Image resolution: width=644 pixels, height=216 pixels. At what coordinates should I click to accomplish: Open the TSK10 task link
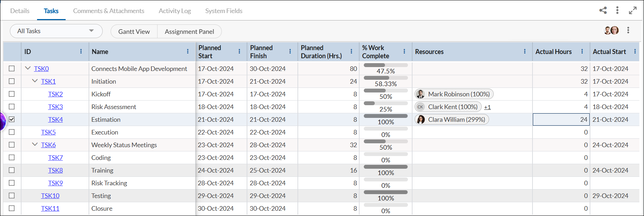point(50,196)
